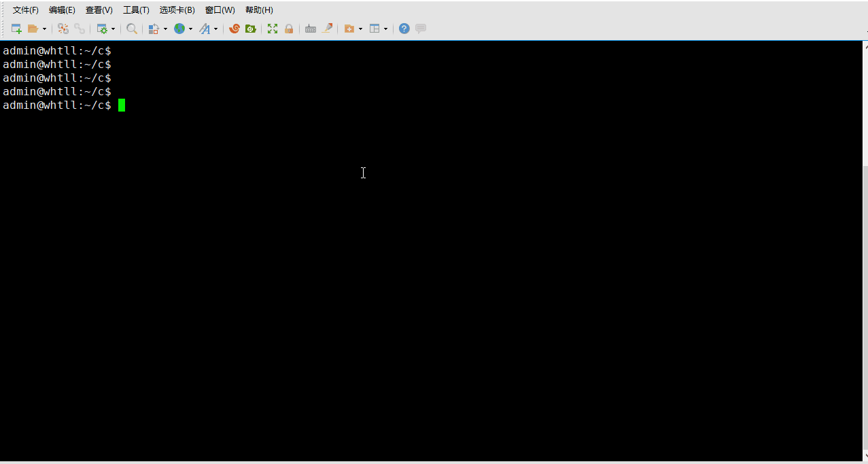Click the New session icon
This screenshot has width=868, height=464.
[x=16, y=29]
